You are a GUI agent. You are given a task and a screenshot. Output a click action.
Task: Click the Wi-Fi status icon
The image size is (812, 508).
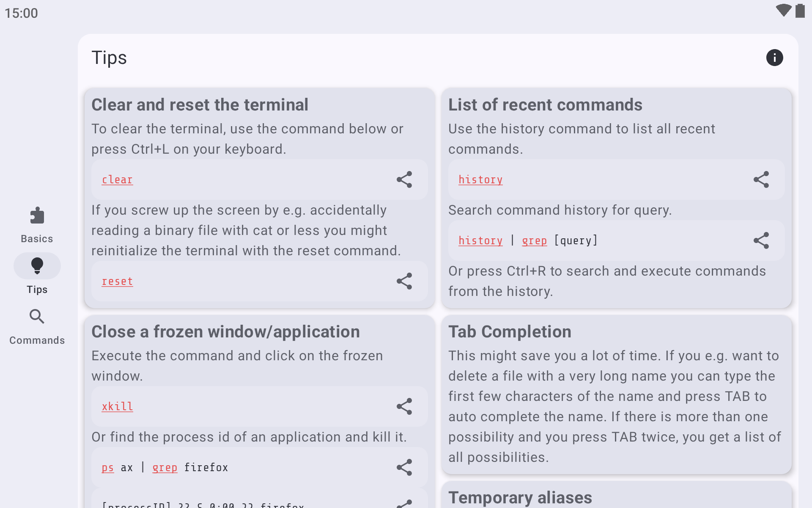pos(783,11)
